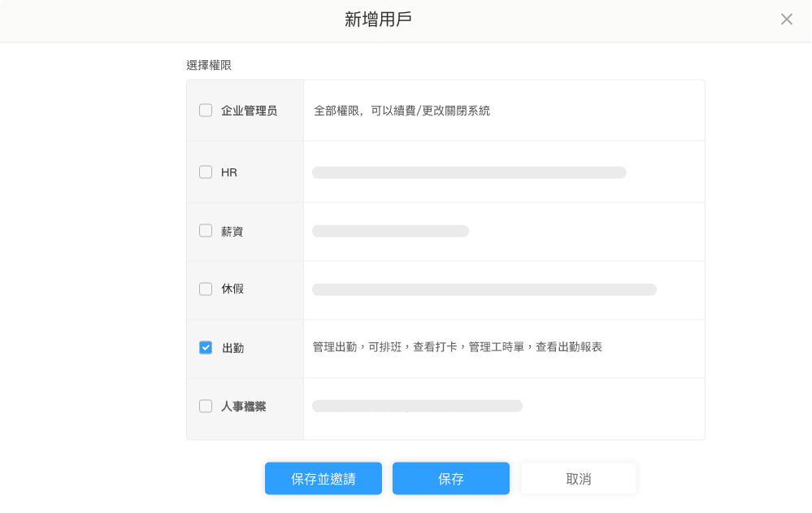Click the 出勤 label text
Image resolution: width=812 pixels, height=513 pixels.
point(232,348)
